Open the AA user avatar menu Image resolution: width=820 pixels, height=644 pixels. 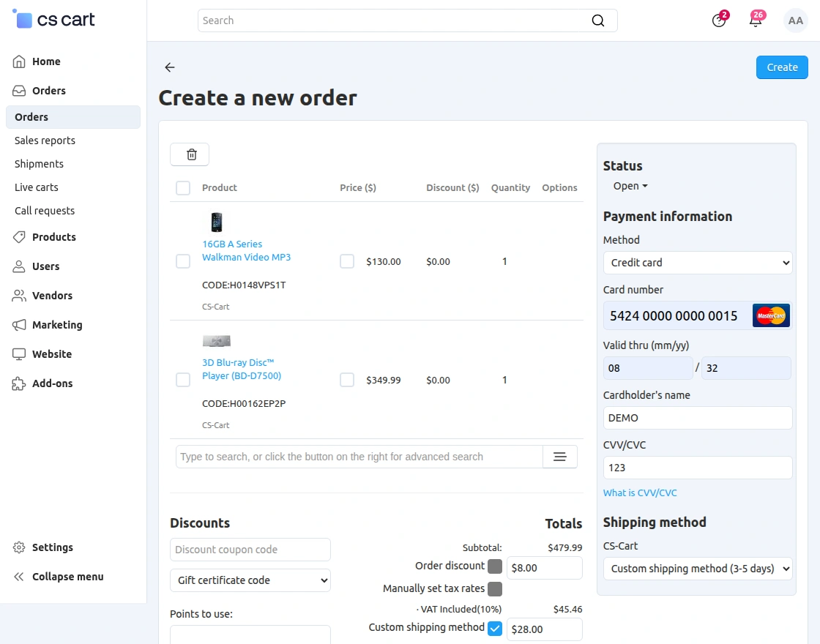point(795,20)
